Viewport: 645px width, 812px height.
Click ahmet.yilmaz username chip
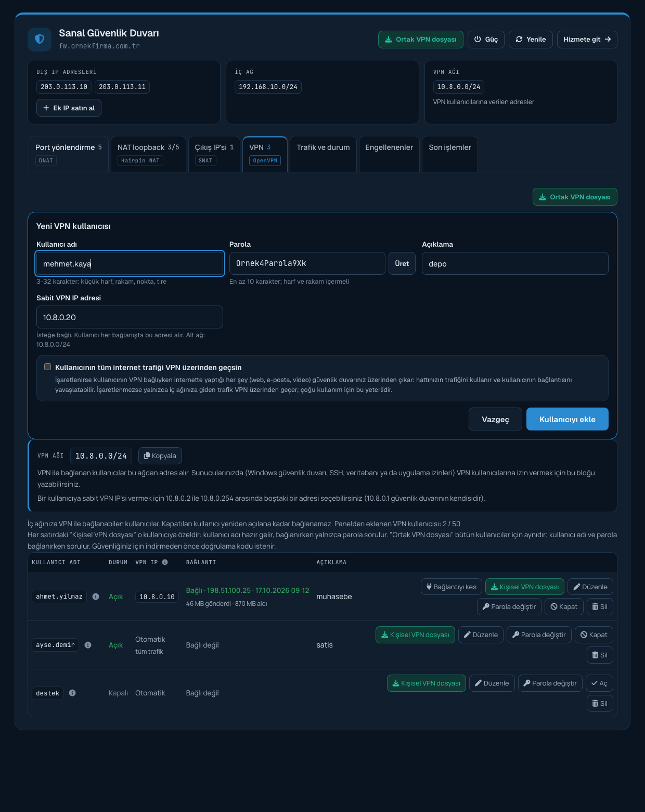point(59,597)
